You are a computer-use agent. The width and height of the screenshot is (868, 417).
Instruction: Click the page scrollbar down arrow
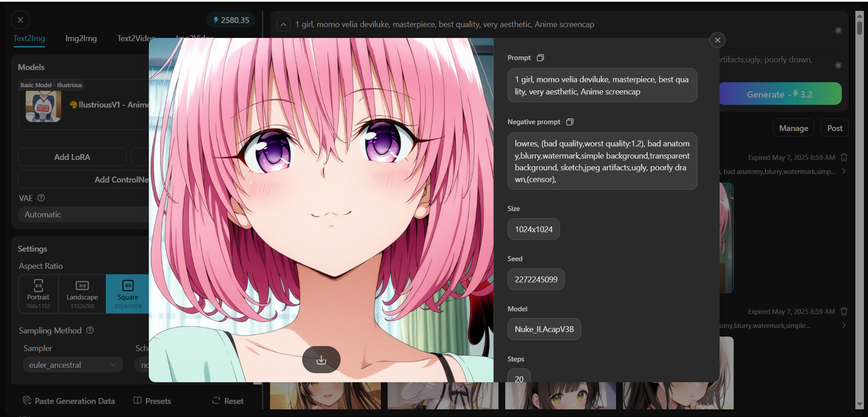859,404
